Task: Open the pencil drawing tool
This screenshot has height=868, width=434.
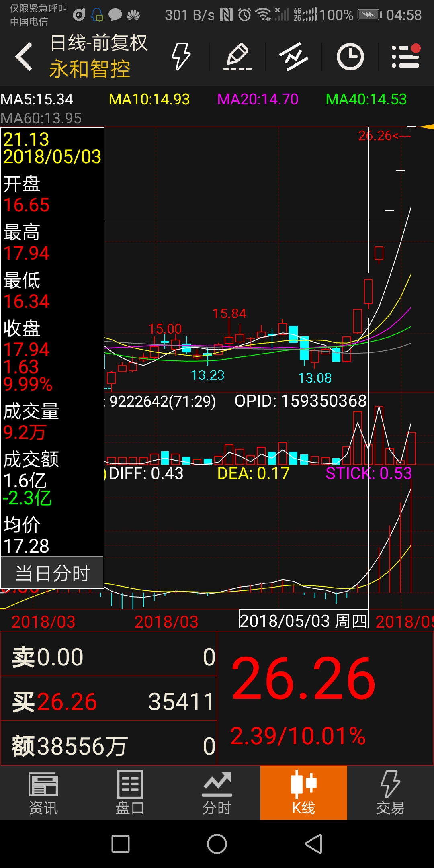Action: [x=237, y=57]
